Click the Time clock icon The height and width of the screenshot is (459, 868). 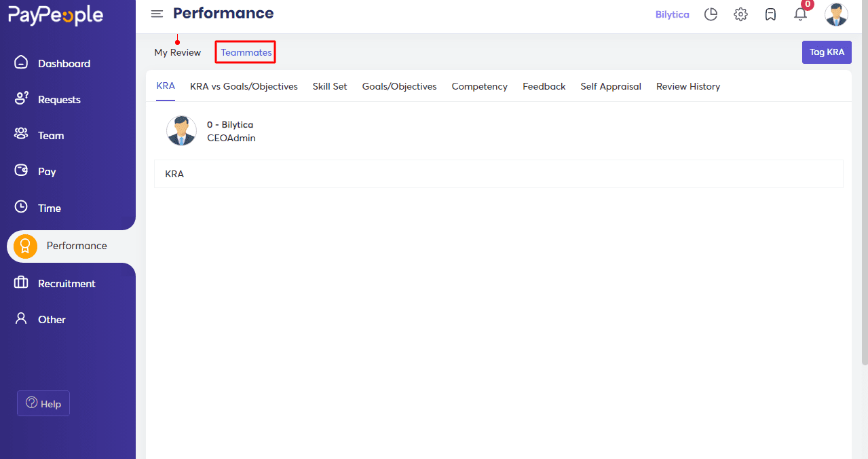click(21, 207)
